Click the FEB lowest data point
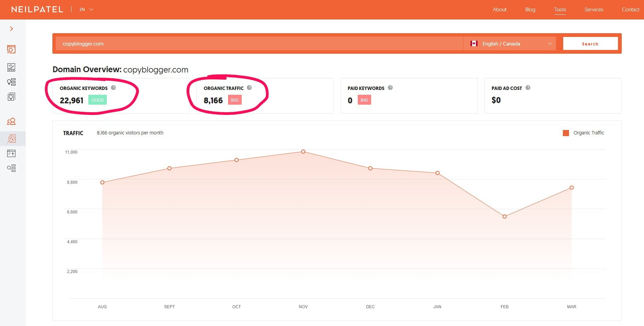This screenshot has width=644, height=326. point(505,217)
